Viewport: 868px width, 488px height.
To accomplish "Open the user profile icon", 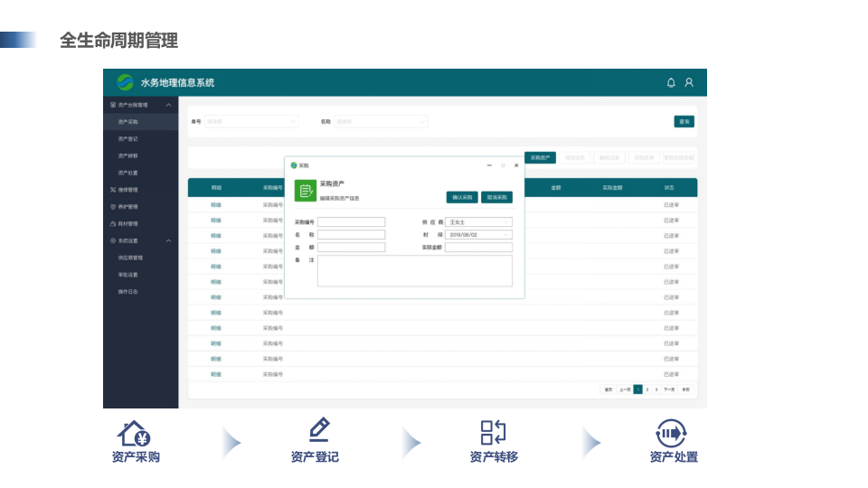I will pos(689,82).
